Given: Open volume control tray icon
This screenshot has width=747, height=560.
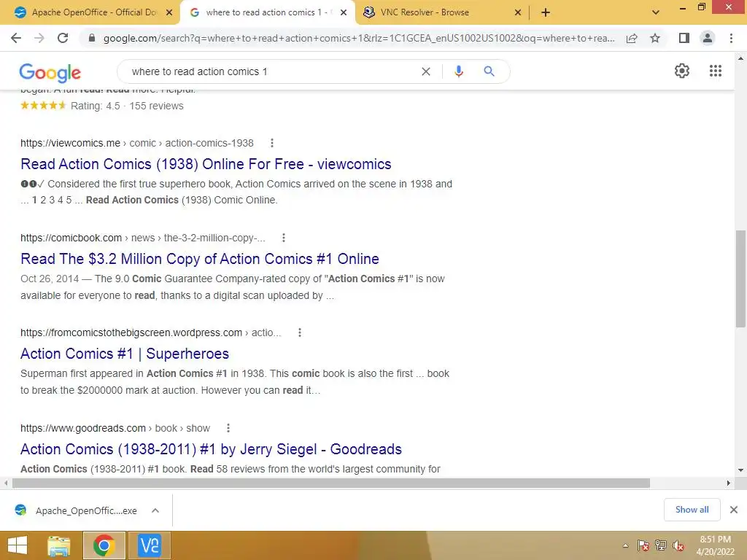Looking at the screenshot, I should 678,545.
